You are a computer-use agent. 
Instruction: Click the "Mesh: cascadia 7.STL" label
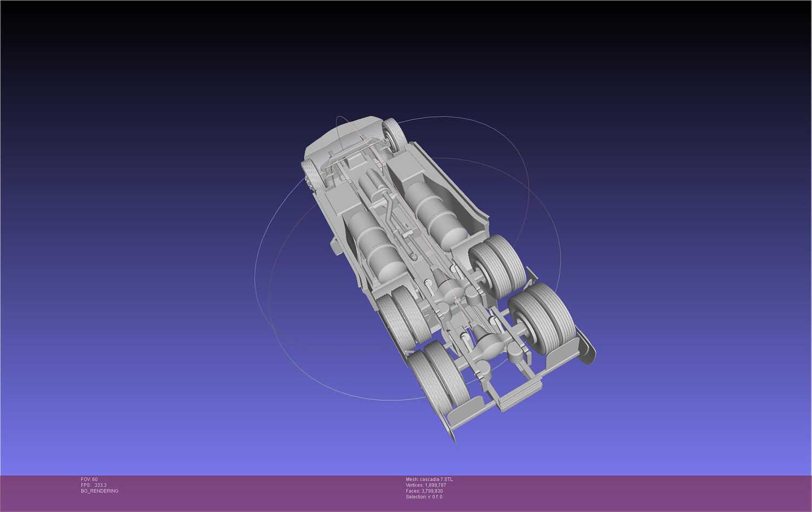pyautogui.click(x=429, y=479)
